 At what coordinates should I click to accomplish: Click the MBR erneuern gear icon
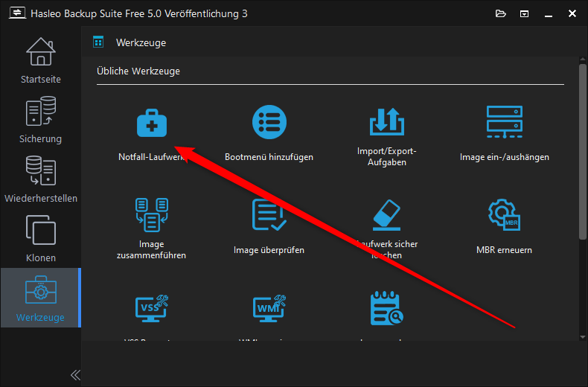point(505,215)
